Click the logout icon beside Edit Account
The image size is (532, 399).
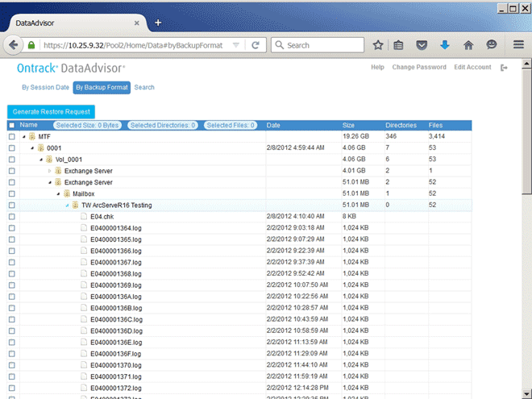(x=504, y=68)
